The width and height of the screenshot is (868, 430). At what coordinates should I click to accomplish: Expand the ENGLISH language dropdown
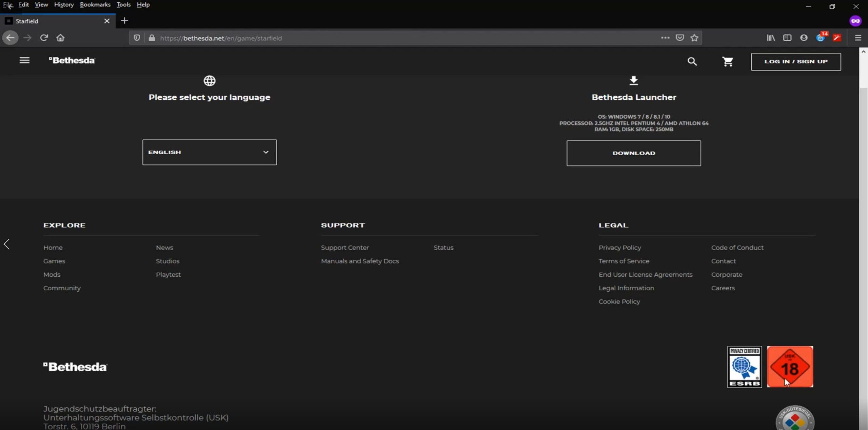210,152
